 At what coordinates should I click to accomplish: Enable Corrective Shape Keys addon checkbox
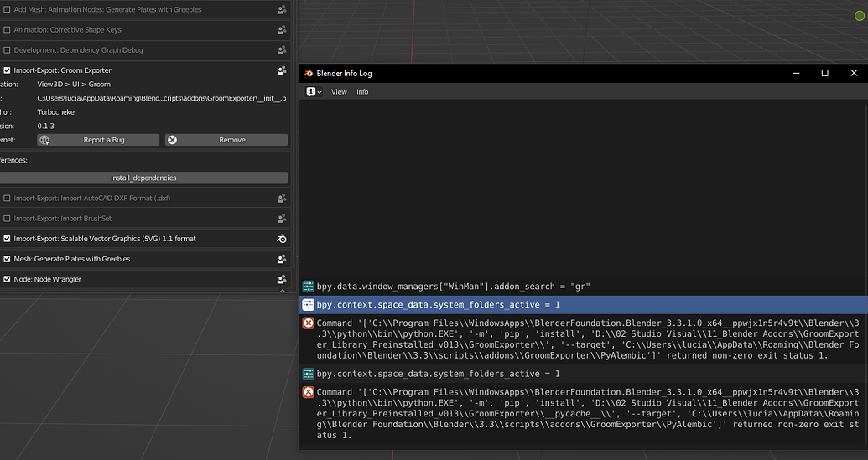(7, 30)
